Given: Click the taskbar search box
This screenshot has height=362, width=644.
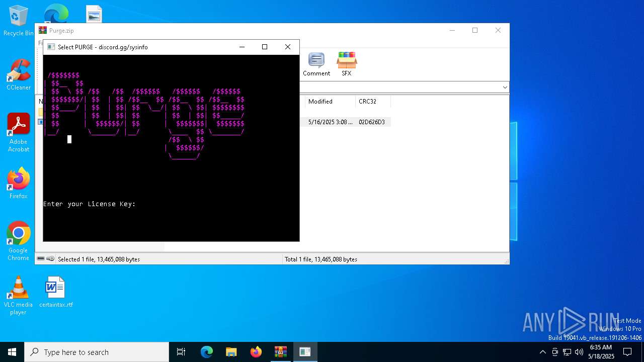Looking at the screenshot, I should [97, 352].
